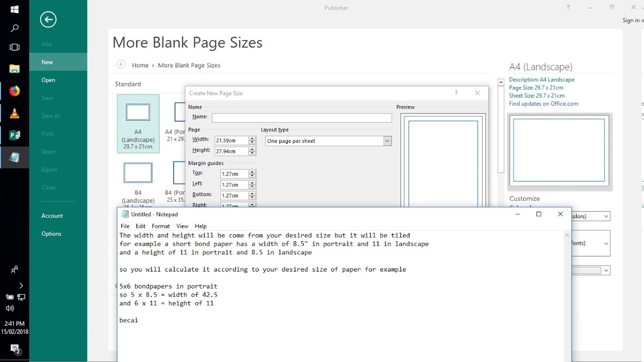Open the People icon on taskbar
This screenshot has height=362, width=644.
pyautogui.click(x=15, y=270)
